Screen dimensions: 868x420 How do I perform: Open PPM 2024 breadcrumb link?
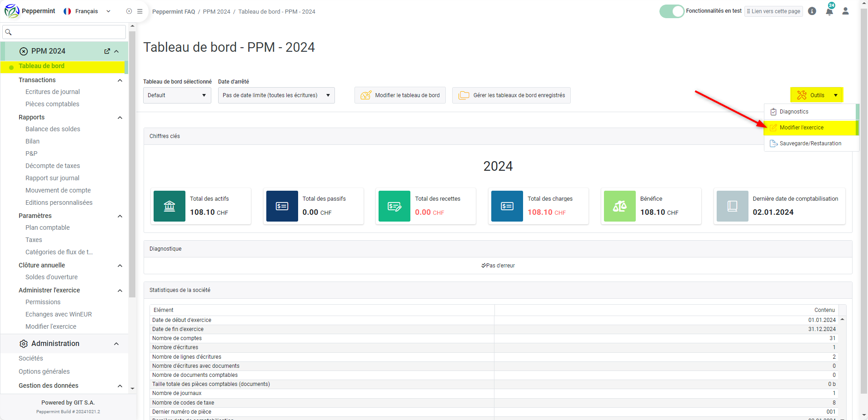click(216, 12)
